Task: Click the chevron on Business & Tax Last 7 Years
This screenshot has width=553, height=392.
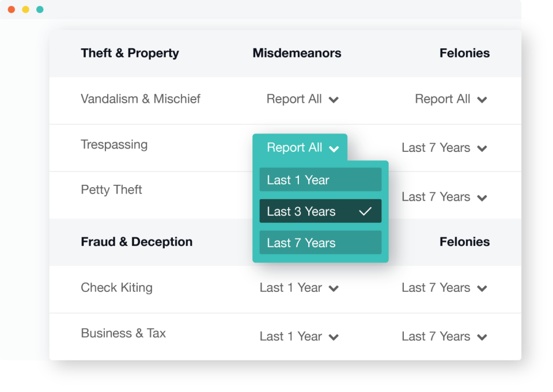Action: pos(482,337)
